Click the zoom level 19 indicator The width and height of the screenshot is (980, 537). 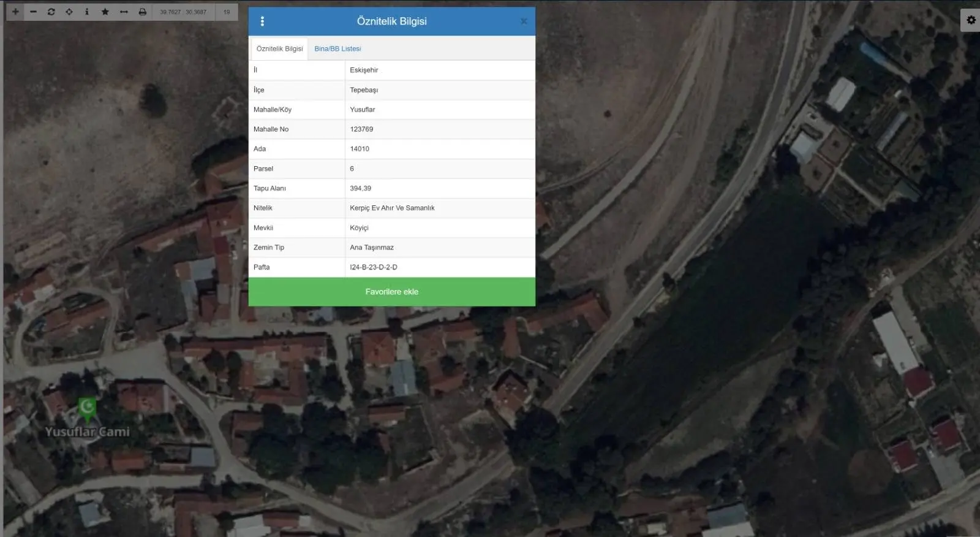pyautogui.click(x=227, y=12)
